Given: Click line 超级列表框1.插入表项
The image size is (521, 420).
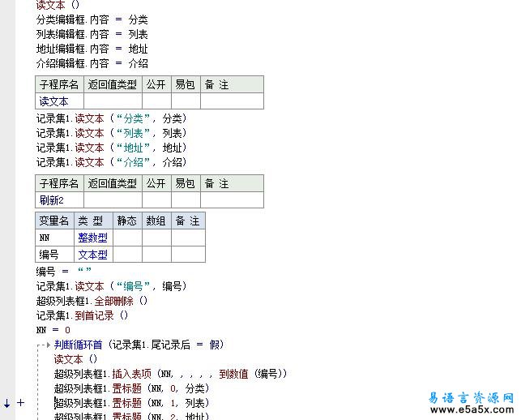Looking at the screenshot, I should 170,374.
